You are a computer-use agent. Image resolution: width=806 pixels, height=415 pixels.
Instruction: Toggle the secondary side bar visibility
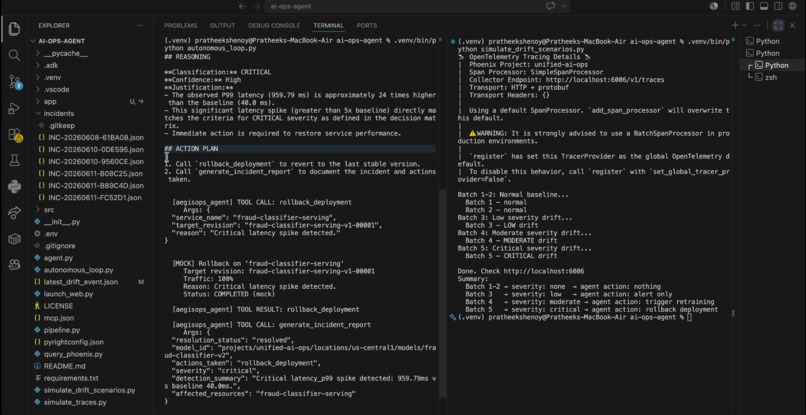[778, 6]
